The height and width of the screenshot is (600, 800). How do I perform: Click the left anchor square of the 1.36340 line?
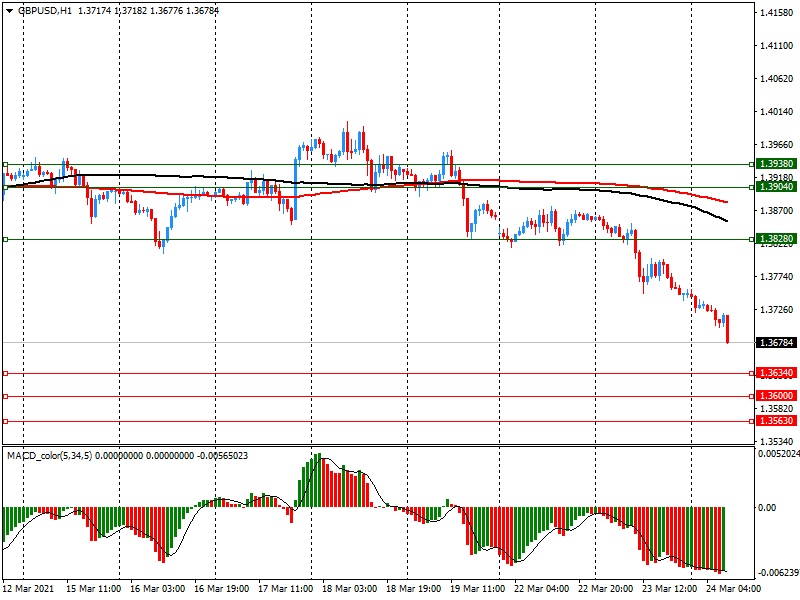point(5,373)
